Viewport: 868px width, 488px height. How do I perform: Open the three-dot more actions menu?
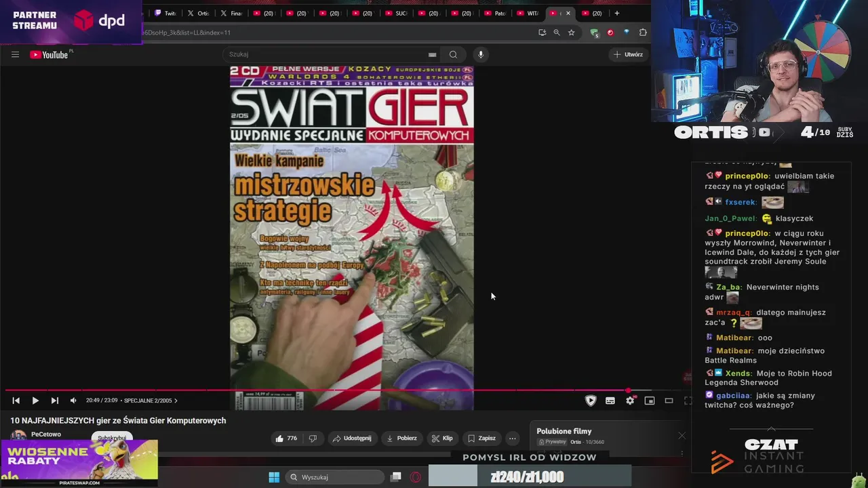click(513, 439)
